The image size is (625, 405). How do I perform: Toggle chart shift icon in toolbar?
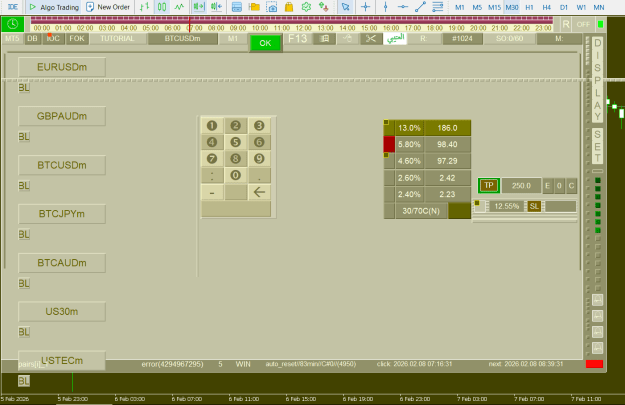[199, 7]
